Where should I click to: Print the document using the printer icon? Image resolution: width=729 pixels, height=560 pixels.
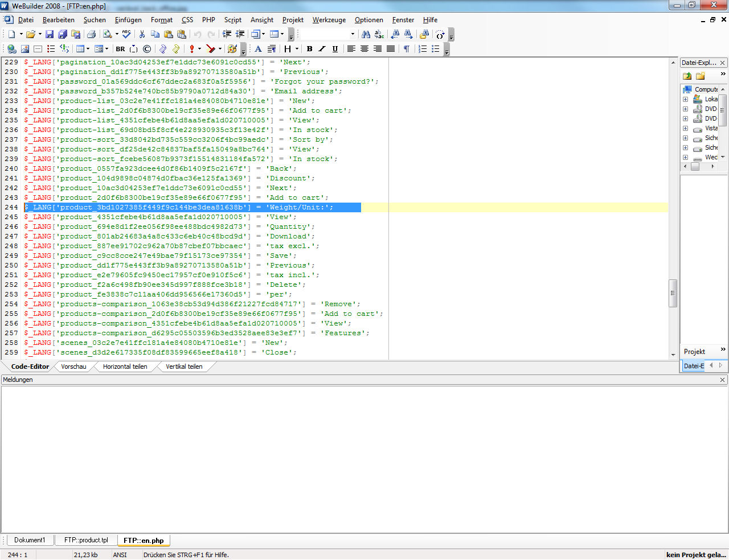pos(91,34)
